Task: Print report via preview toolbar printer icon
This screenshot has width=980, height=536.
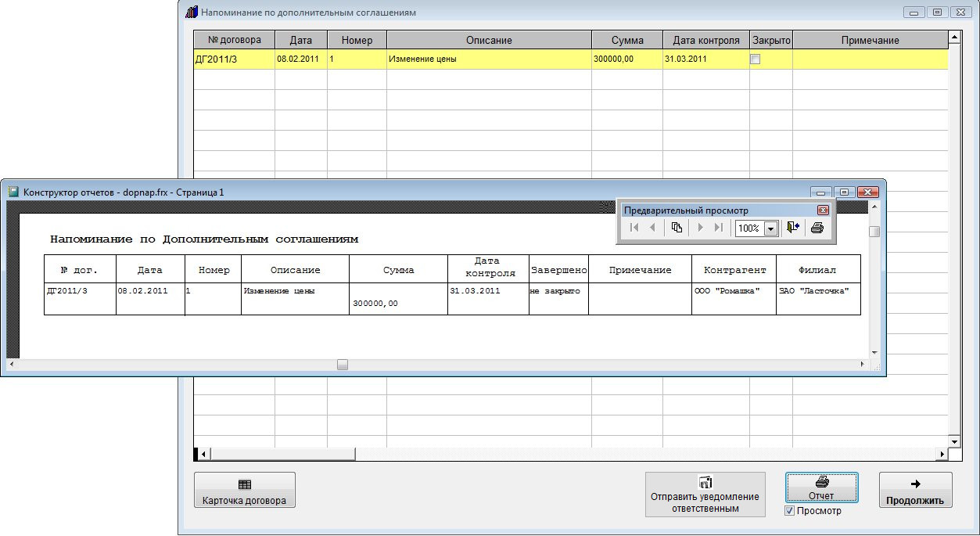Action: [x=817, y=228]
